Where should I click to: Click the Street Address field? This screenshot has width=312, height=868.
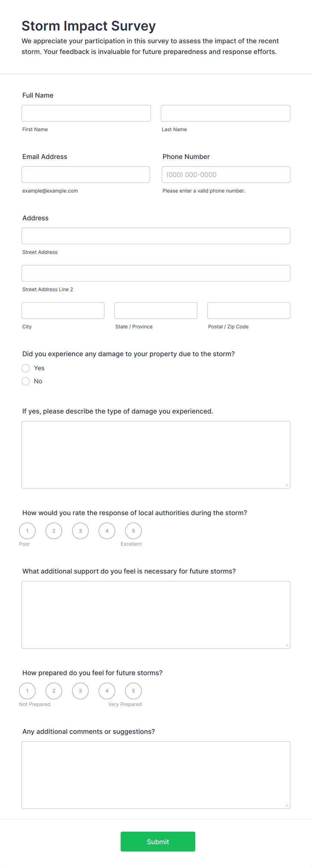click(x=156, y=236)
